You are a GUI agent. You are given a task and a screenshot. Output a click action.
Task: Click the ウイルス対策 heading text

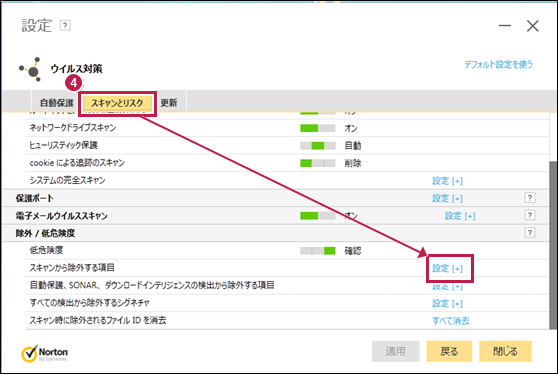pos(77,69)
